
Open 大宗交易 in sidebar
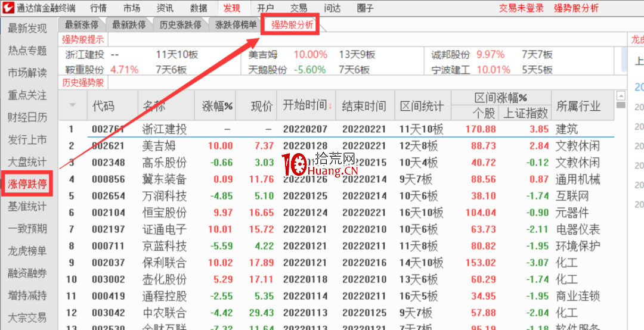pos(27,317)
